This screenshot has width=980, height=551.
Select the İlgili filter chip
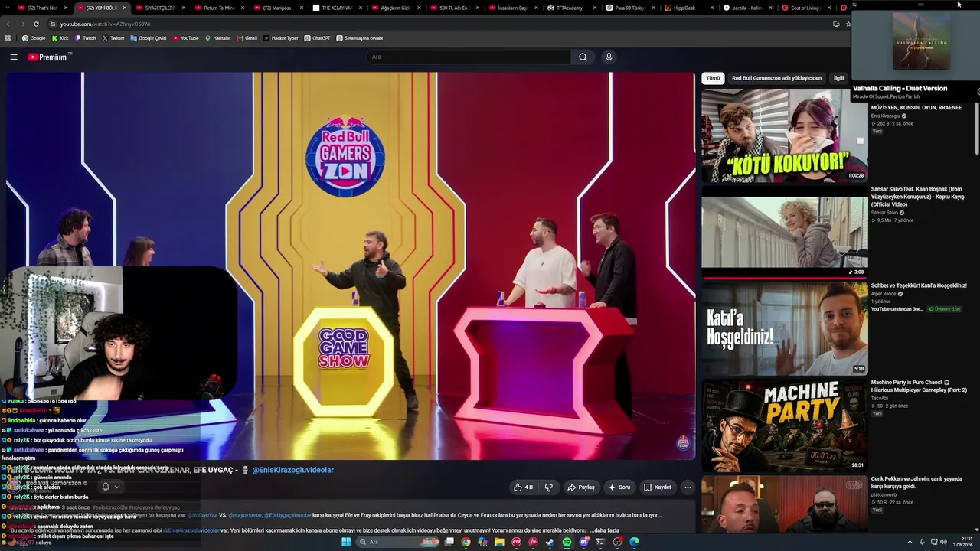click(x=838, y=78)
